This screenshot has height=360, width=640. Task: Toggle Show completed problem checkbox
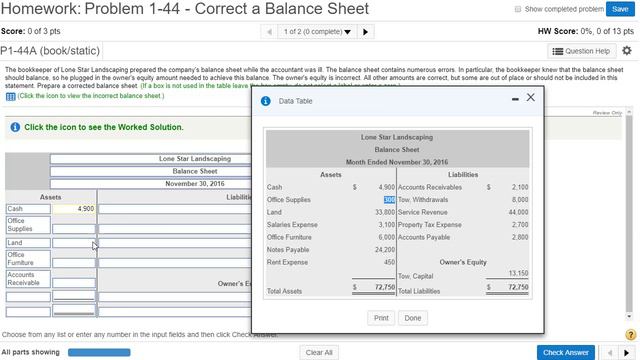[x=518, y=9]
